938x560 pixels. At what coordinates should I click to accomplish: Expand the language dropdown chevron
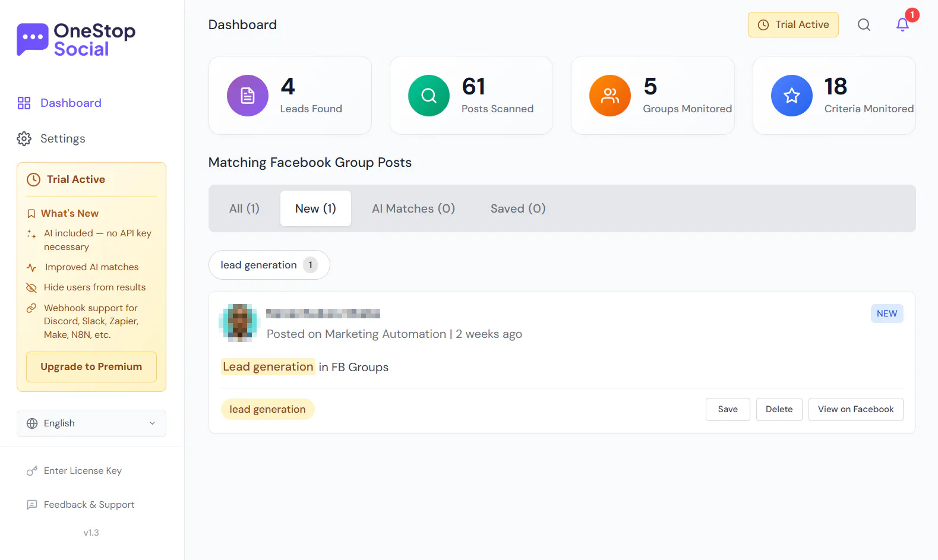point(152,423)
